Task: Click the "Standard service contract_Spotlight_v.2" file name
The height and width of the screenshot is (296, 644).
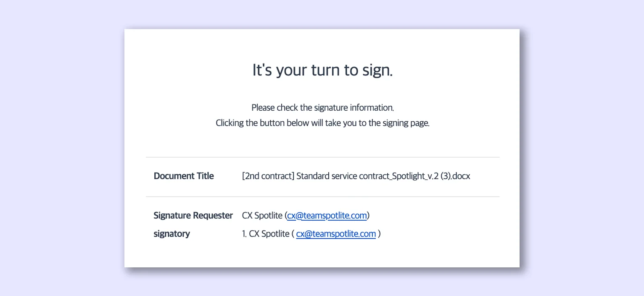Action: [x=361, y=176]
